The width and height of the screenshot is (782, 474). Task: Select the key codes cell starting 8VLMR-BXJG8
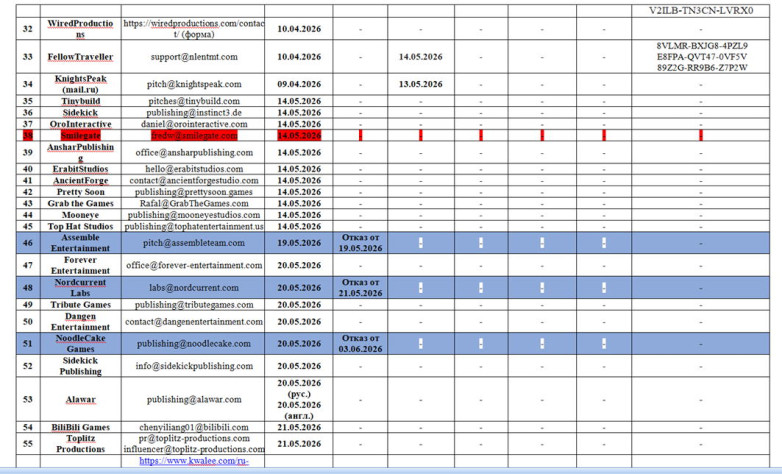click(701, 57)
